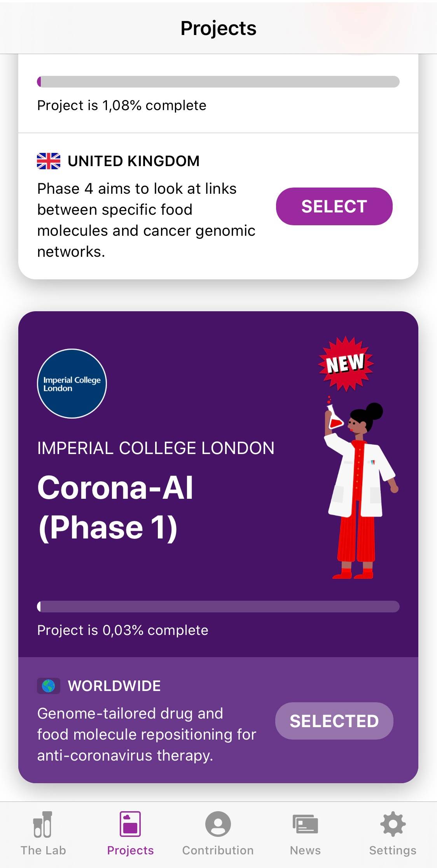Open the Contribution profile icon
This screenshot has height=868, width=437.
(x=218, y=824)
